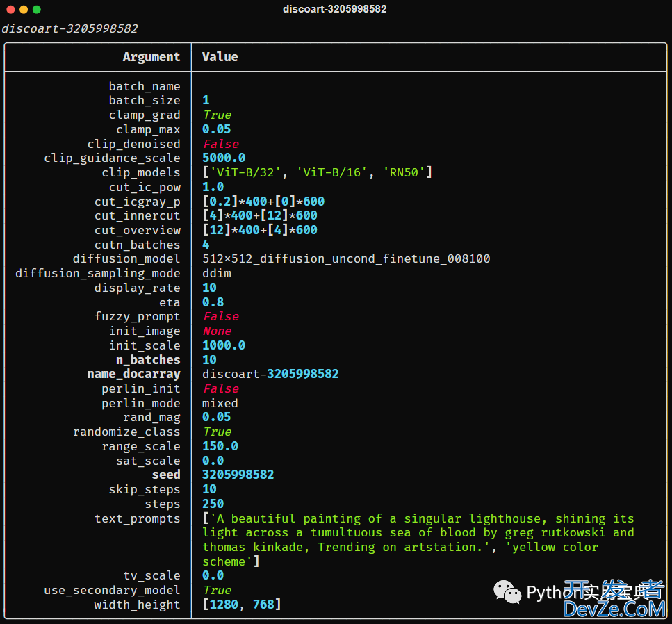Image resolution: width=672 pixels, height=624 pixels.
Task: Click the clamp_max value 0.05
Action: click(x=216, y=129)
